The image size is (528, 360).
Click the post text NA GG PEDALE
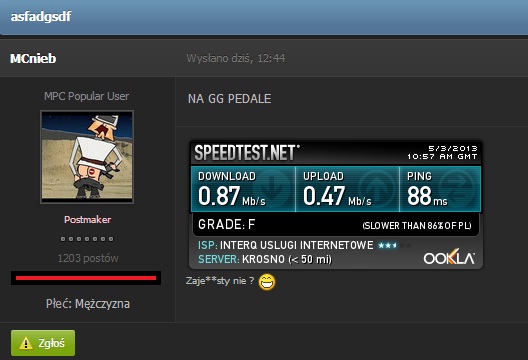pos(229,99)
